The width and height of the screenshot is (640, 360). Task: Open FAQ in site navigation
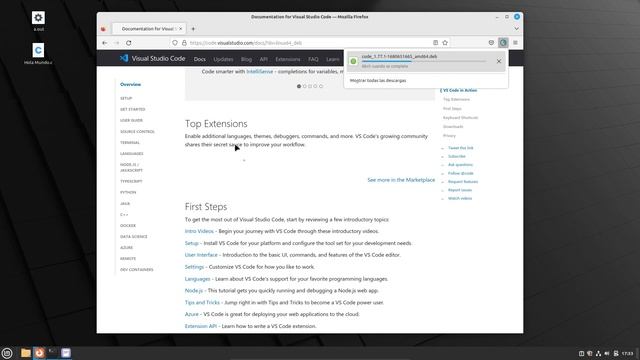tap(313, 59)
